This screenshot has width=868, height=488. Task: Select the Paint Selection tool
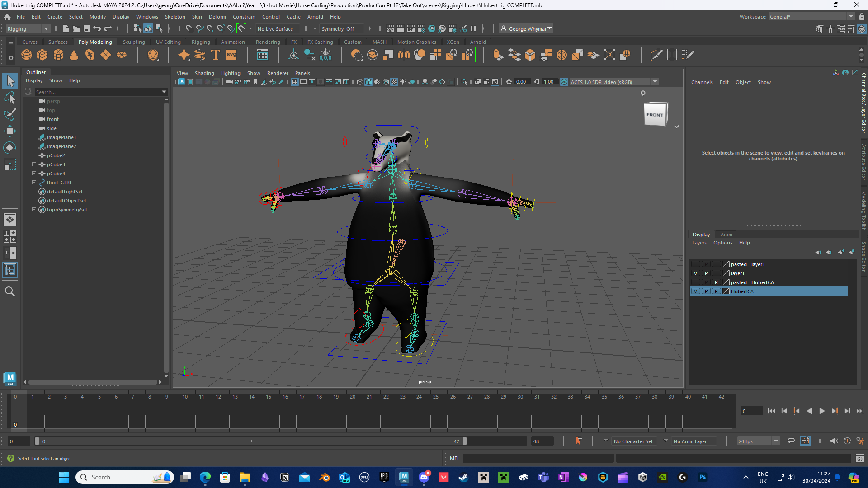coord(10,114)
